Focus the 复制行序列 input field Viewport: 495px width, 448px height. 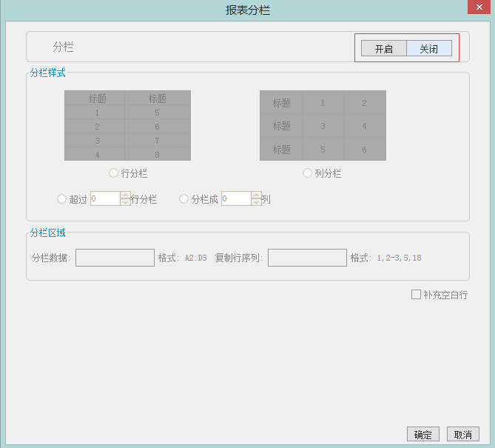(x=307, y=258)
